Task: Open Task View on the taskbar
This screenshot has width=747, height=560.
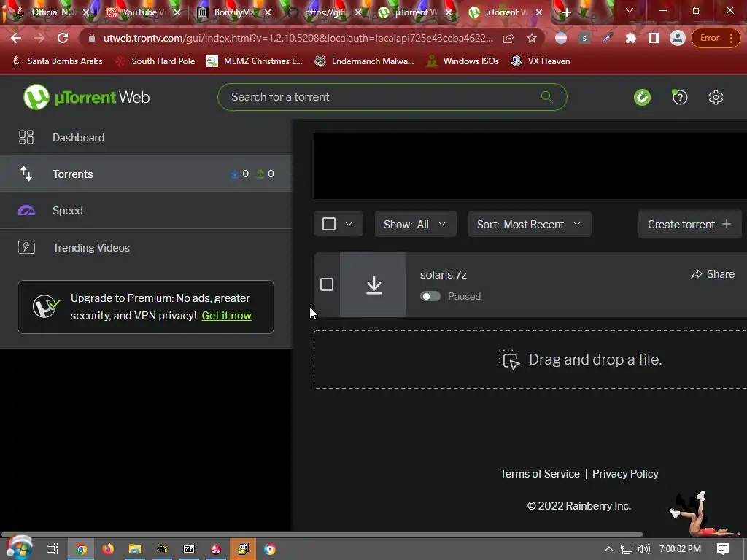Action: [x=52, y=549]
